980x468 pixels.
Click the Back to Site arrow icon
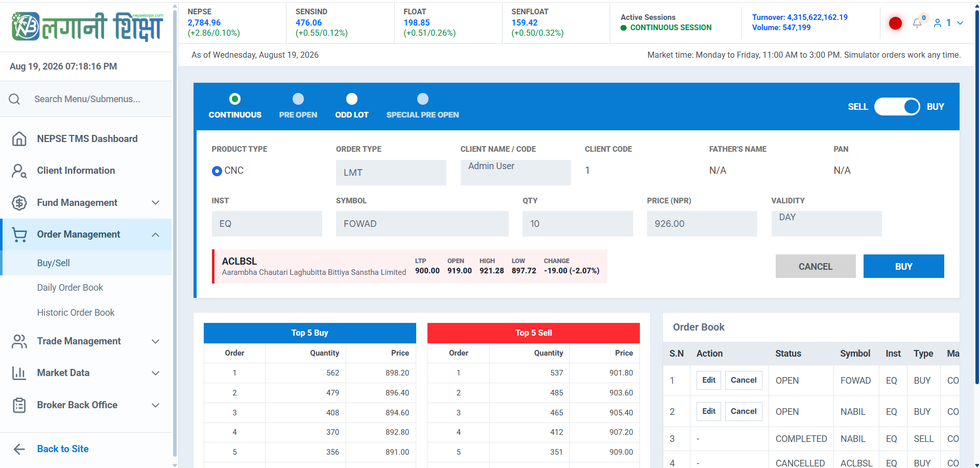[19, 449]
